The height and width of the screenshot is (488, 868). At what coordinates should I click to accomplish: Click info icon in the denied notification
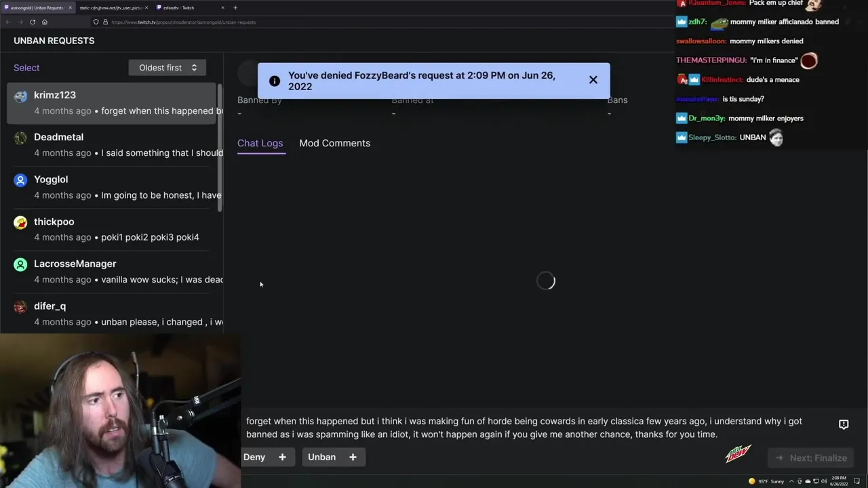274,81
